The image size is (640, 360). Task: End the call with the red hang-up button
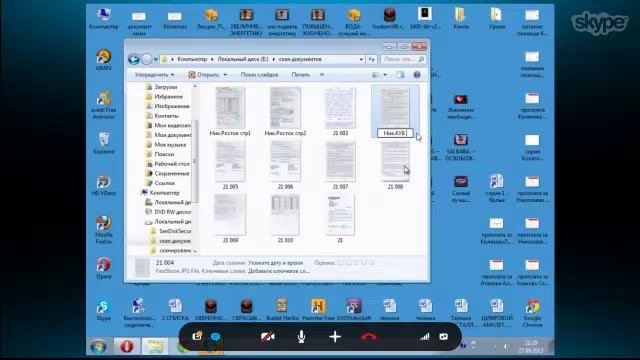pyautogui.click(x=369, y=337)
